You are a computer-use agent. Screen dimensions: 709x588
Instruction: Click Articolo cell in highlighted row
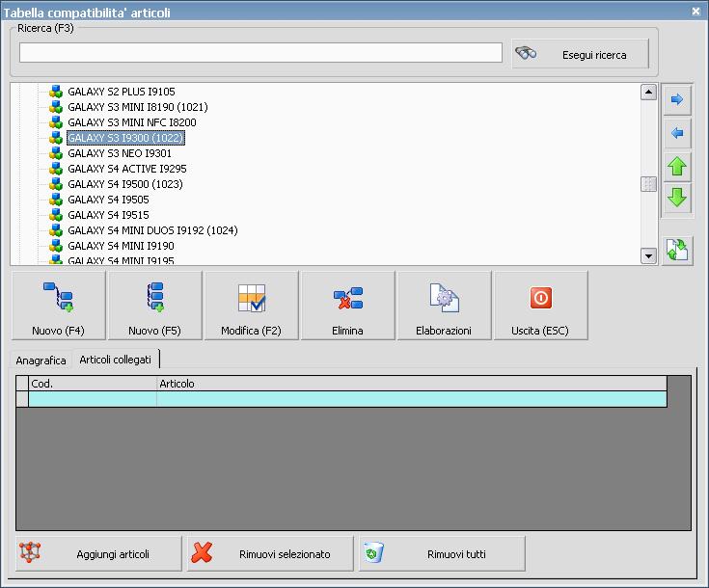pyautogui.click(x=412, y=399)
